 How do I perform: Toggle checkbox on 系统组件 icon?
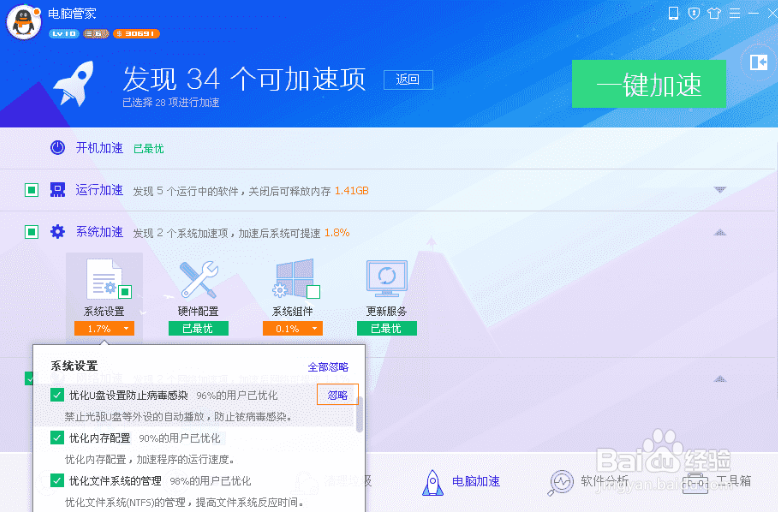click(313, 292)
